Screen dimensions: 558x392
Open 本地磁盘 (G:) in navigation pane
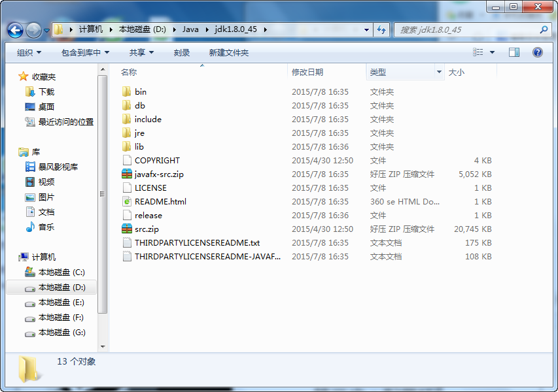click(62, 333)
